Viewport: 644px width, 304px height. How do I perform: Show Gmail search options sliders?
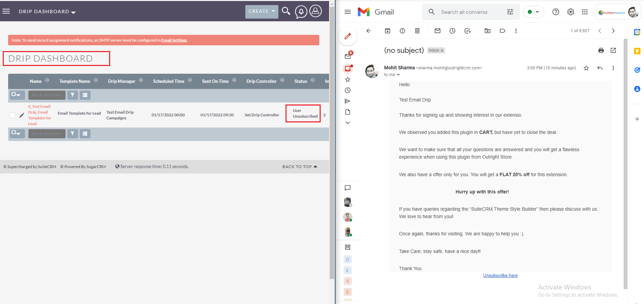point(510,12)
